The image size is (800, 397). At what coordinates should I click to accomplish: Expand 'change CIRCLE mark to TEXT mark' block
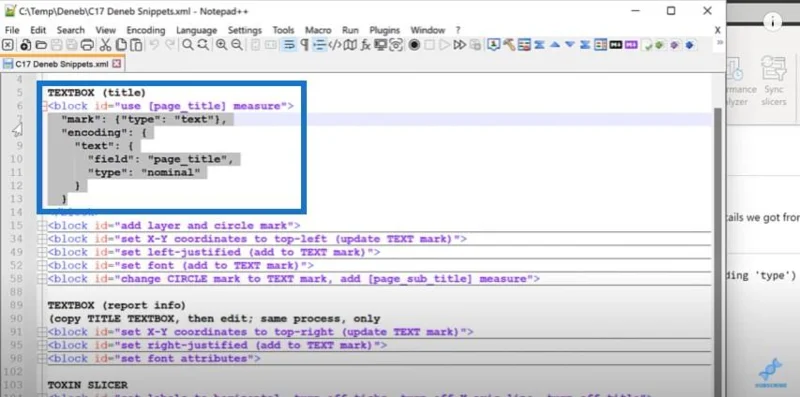(43, 279)
